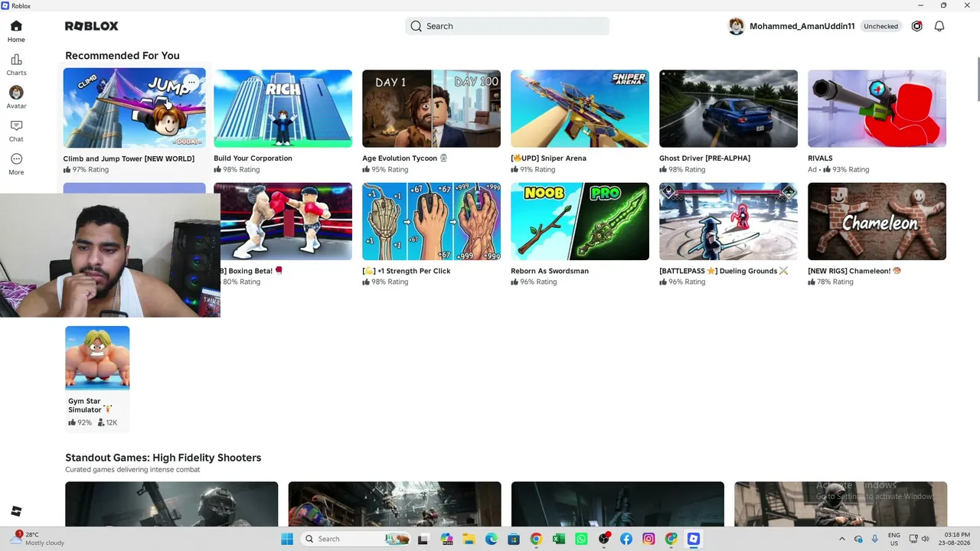
Task: Open the Build Your Corporation thumbnail
Action: coord(283,108)
